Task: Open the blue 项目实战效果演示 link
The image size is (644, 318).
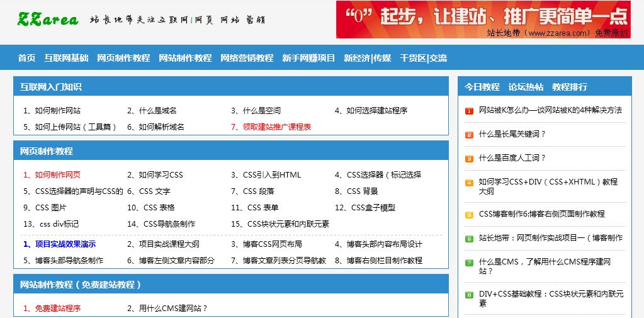Action: click(65, 244)
